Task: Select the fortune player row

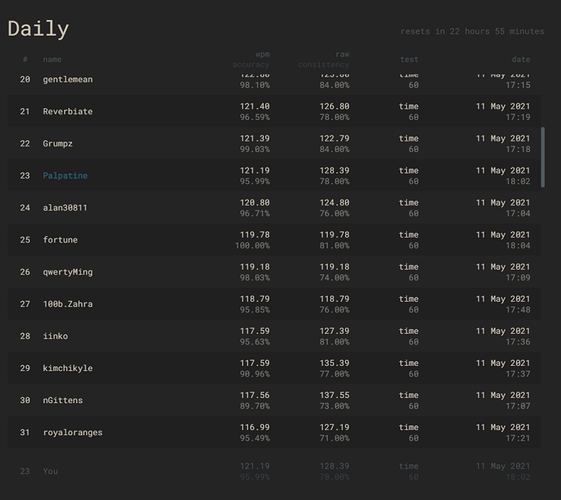Action: (x=274, y=240)
